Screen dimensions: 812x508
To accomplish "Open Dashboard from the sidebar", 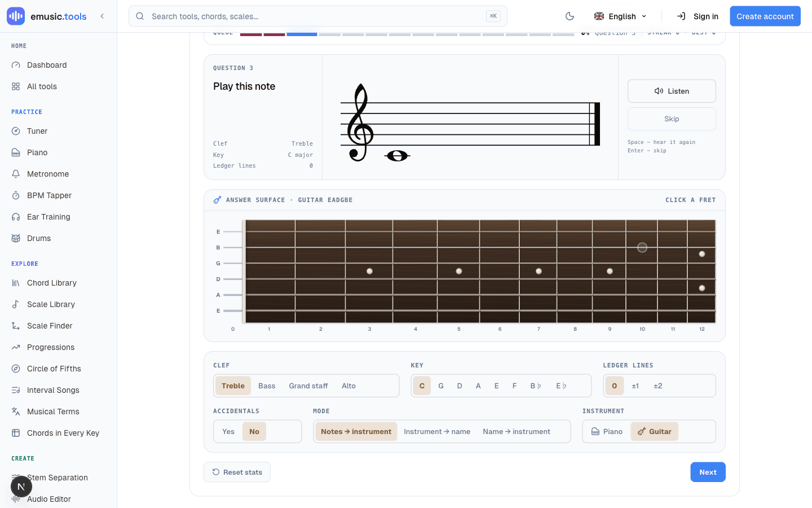I will coord(59,65).
